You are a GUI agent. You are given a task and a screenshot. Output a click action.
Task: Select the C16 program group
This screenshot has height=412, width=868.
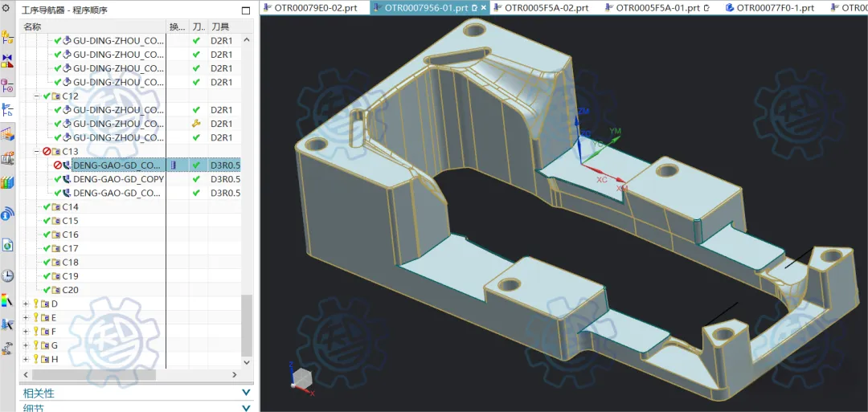(x=70, y=235)
